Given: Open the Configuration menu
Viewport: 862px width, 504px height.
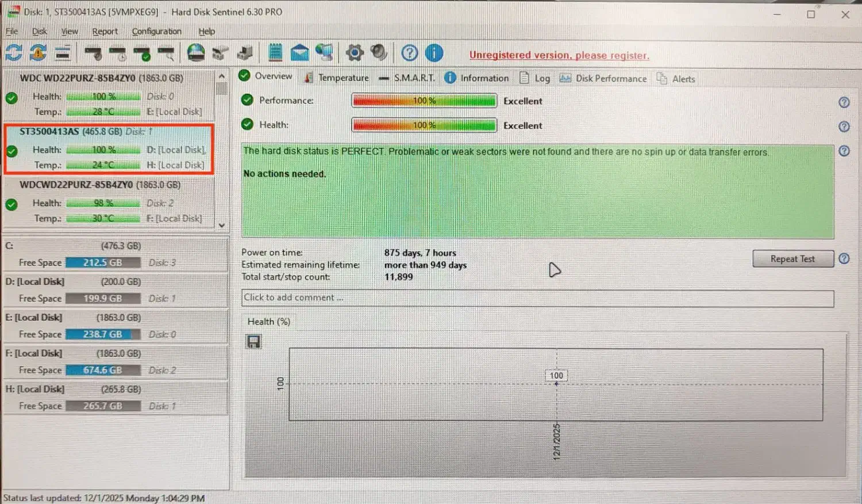Looking at the screenshot, I should click(x=156, y=32).
